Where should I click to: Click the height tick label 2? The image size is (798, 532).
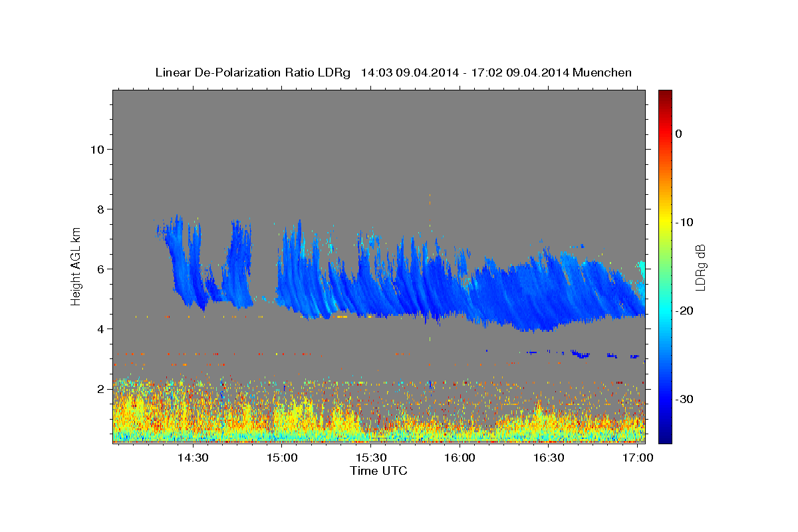pyautogui.click(x=100, y=389)
